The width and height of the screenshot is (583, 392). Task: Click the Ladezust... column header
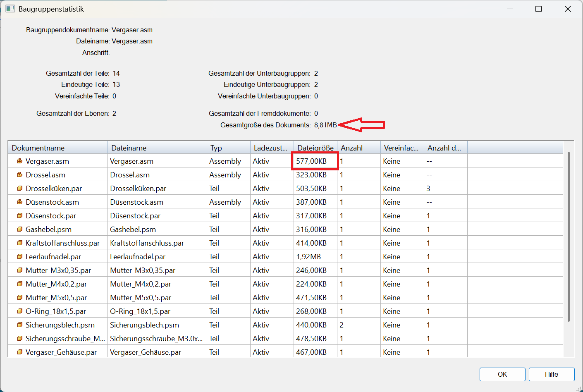pyautogui.click(x=271, y=148)
